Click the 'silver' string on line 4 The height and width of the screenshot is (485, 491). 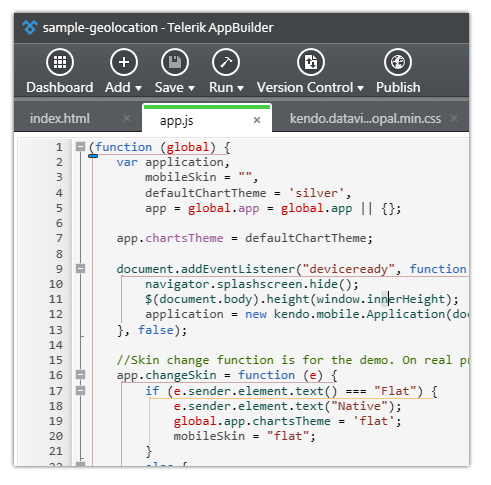click(316, 193)
